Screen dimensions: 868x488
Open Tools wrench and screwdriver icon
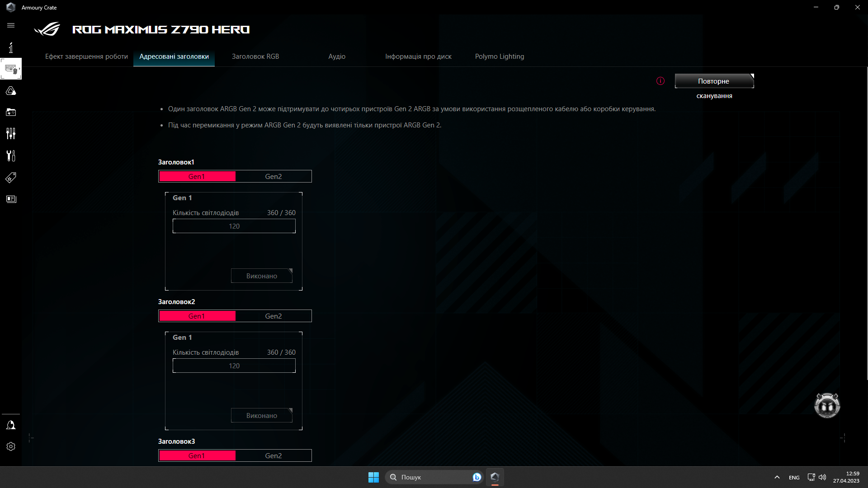[11, 155]
